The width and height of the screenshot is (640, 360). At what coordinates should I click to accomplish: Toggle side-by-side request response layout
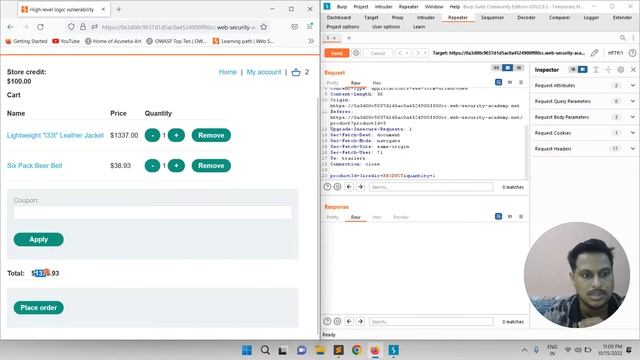[496, 68]
